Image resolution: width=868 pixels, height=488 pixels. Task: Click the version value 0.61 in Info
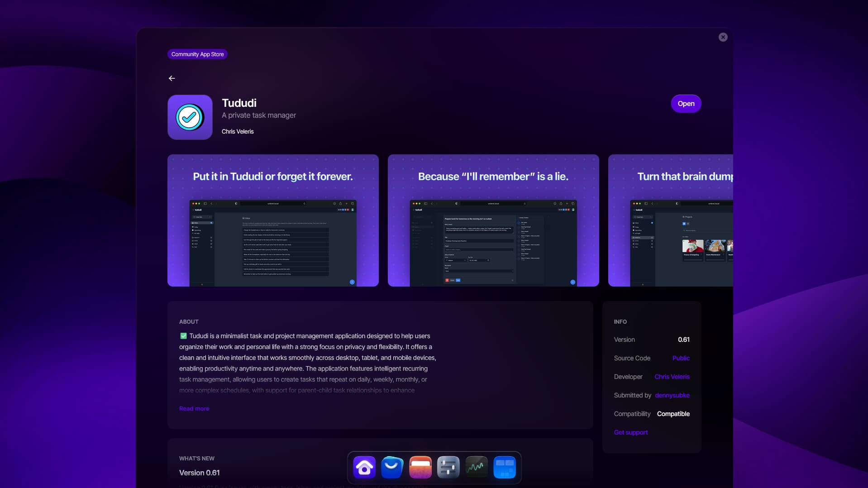(684, 340)
